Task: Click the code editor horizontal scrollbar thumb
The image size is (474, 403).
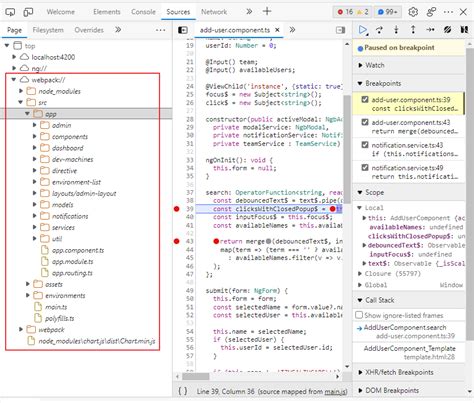Action: coord(196,376)
